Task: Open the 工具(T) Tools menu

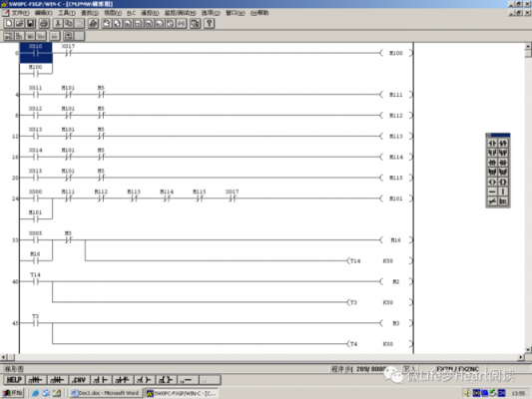Action: 67,13
